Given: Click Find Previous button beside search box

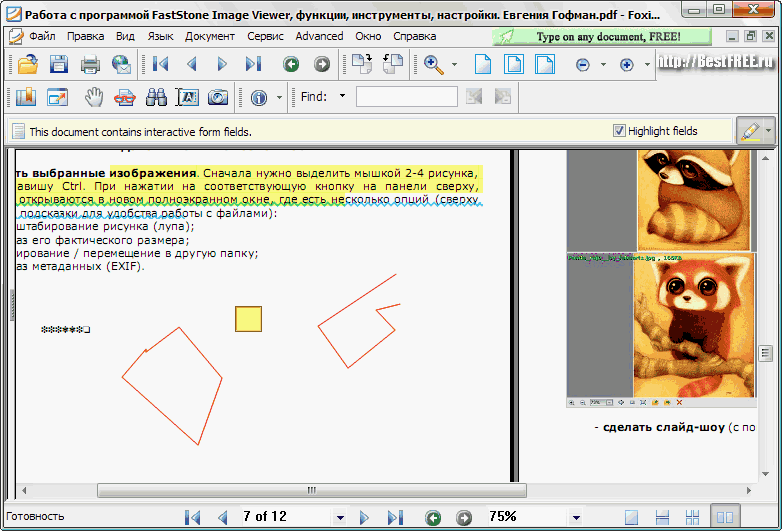Looking at the screenshot, I should (474, 97).
